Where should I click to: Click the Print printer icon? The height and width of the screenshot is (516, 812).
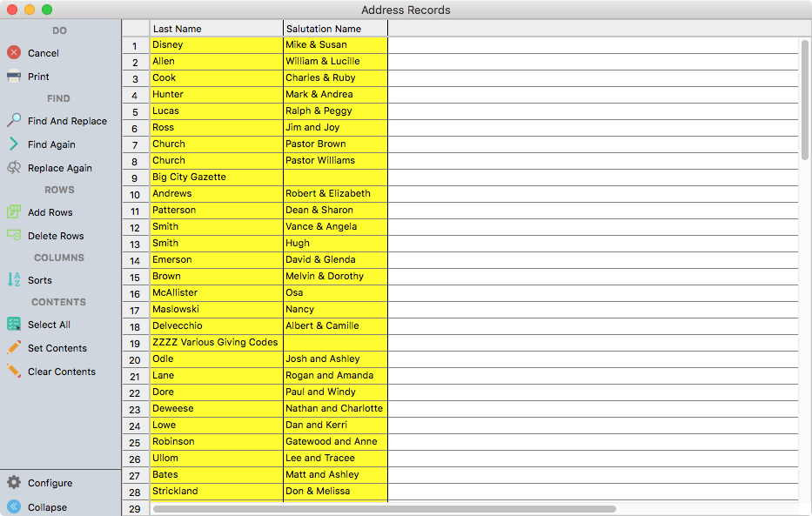(14, 77)
